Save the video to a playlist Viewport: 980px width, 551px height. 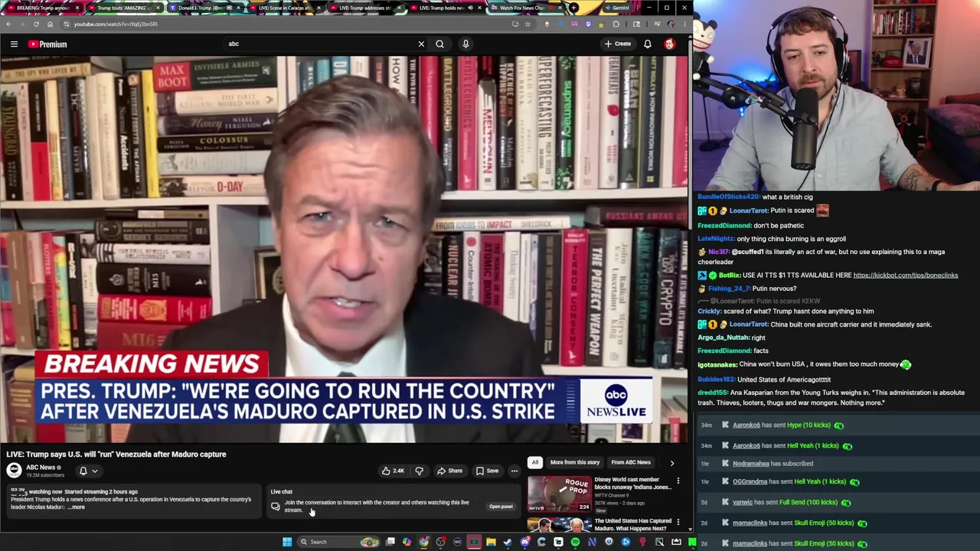487,471
